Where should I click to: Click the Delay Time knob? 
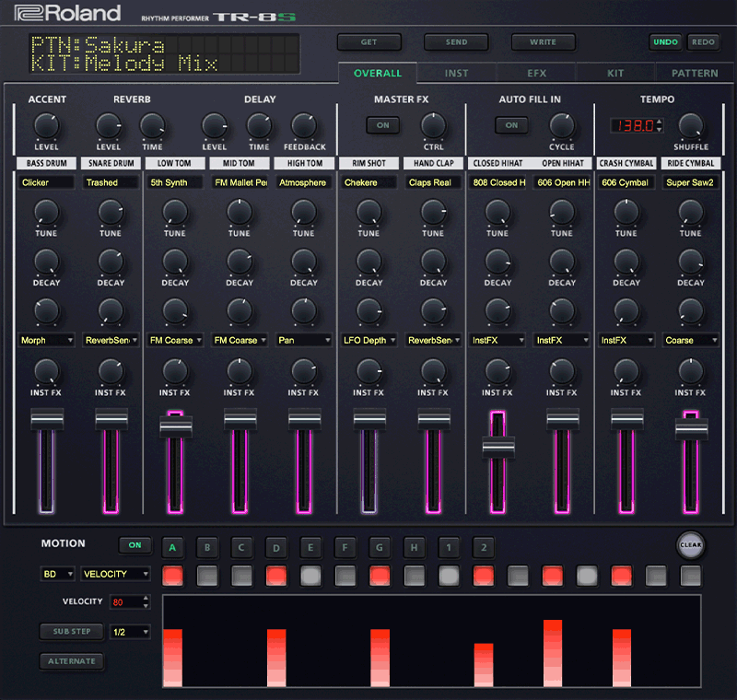coord(259,125)
